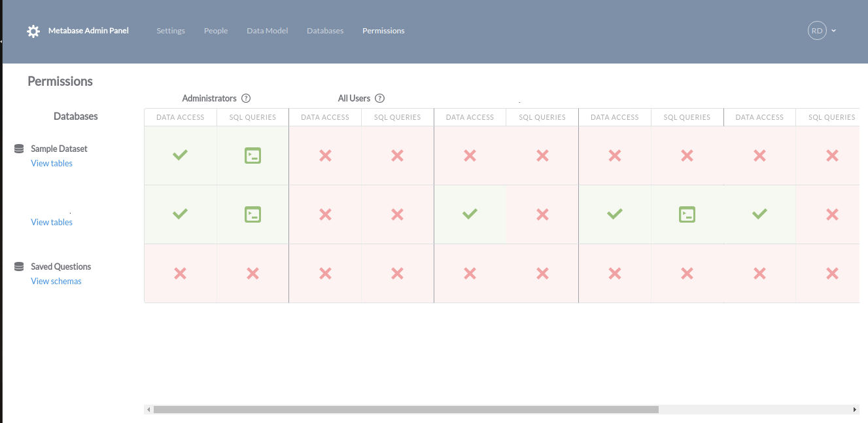Click All Users data access X in unnamed database row

click(x=325, y=214)
